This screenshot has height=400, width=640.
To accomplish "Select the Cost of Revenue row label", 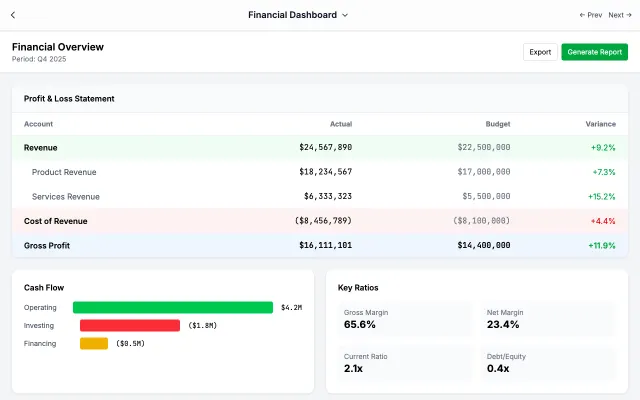I will click(x=56, y=221).
